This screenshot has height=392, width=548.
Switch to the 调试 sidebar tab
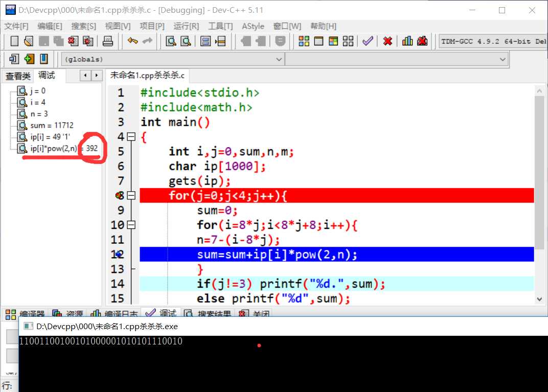click(x=47, y=76)
